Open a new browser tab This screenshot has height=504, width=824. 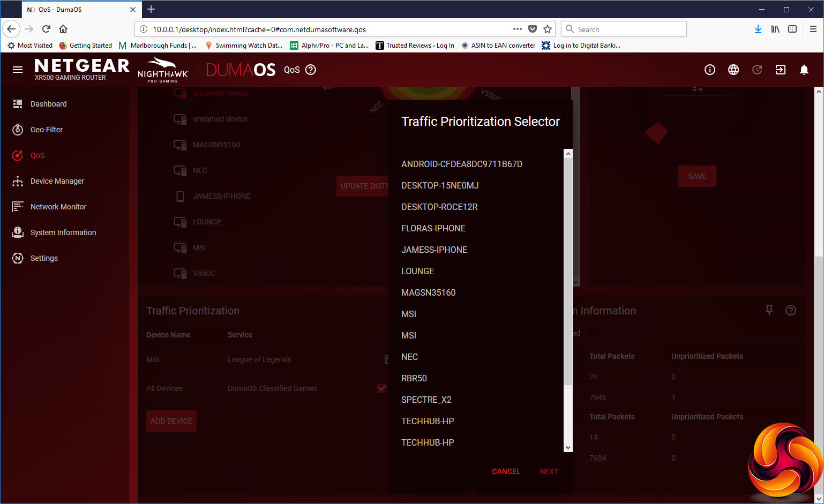point(151,9)
